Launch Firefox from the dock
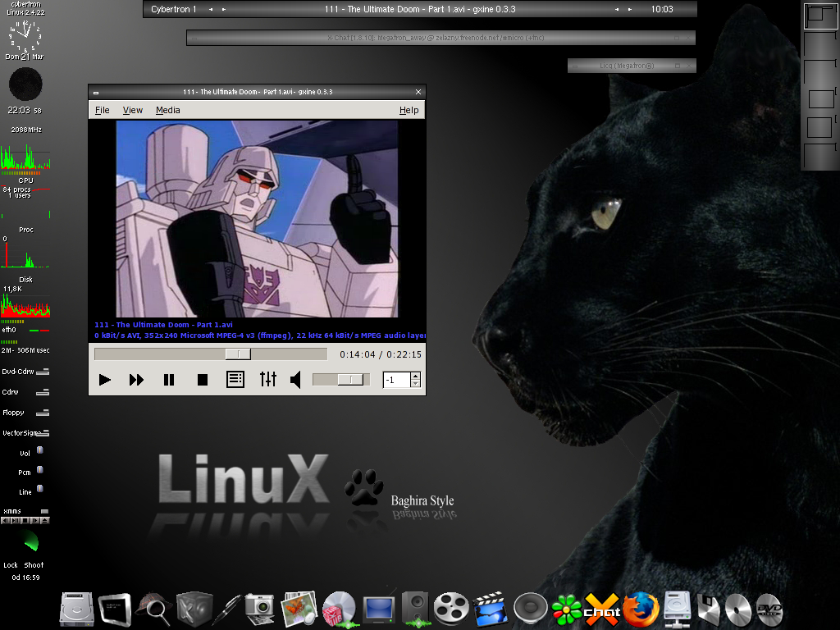Viewport: 840px width, 630px height. [640, 609]
